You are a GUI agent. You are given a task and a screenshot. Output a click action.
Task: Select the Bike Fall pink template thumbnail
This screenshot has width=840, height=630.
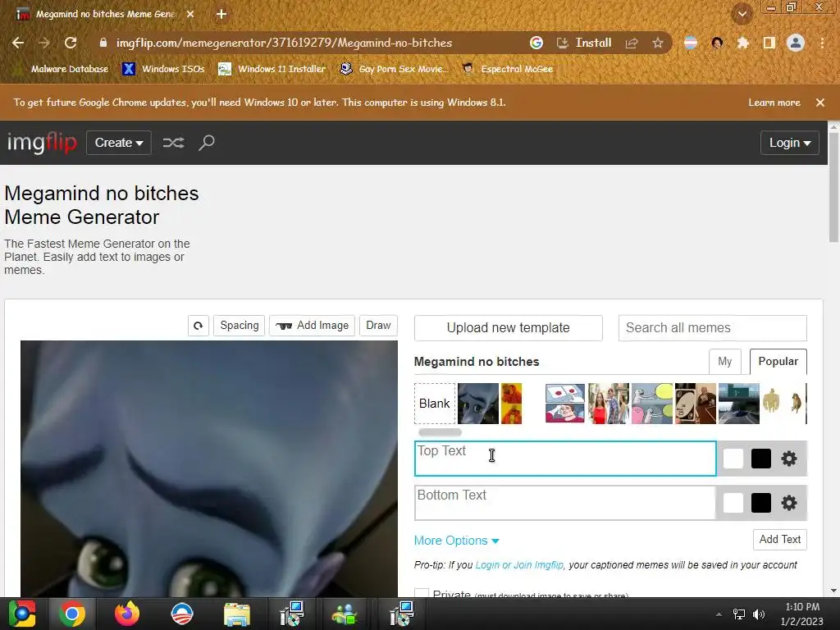[652, 404]
